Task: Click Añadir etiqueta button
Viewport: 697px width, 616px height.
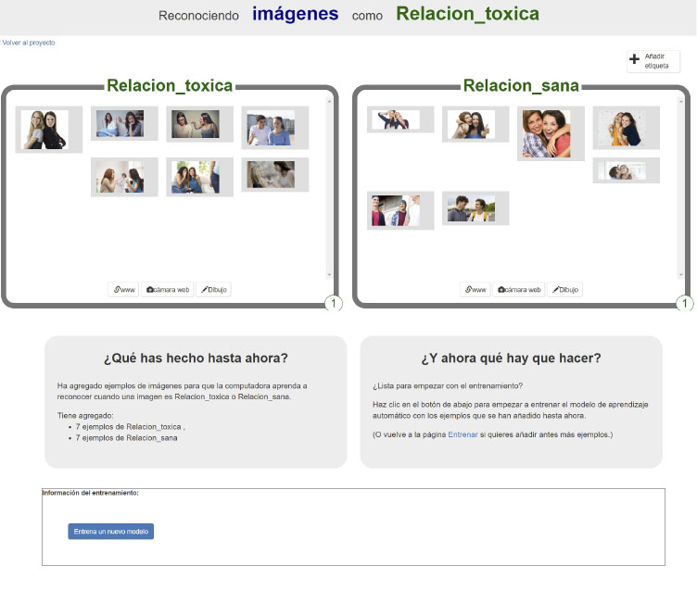Action: tap(653, 61)
